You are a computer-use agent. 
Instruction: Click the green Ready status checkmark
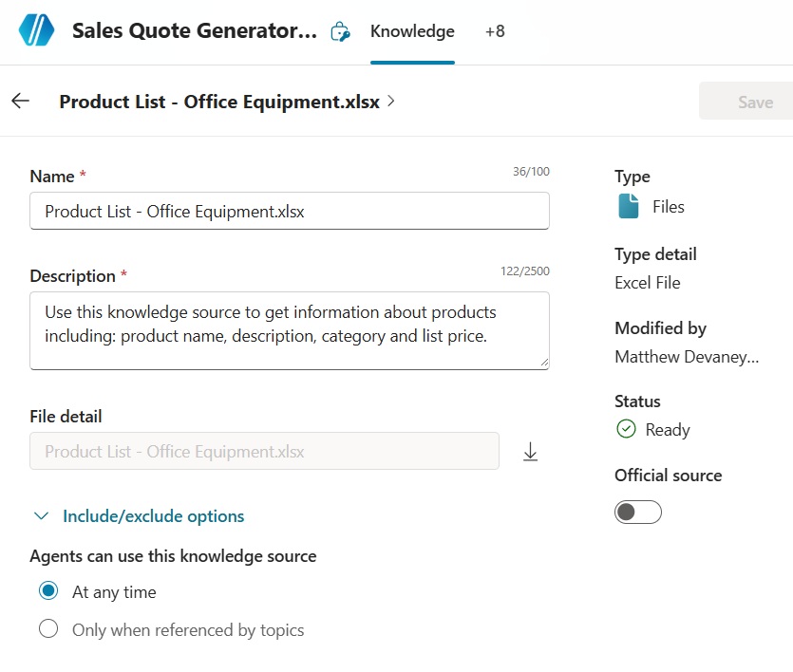[626, 430]
